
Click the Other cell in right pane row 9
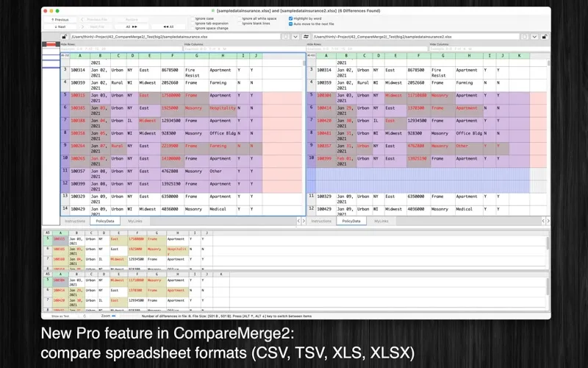click(469, 149)
